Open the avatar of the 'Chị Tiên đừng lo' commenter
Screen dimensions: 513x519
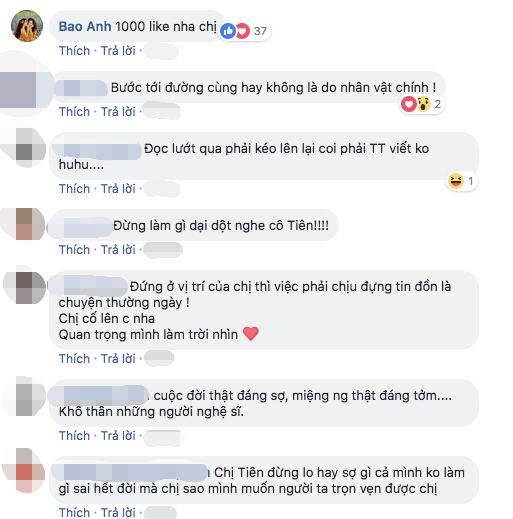24,470
